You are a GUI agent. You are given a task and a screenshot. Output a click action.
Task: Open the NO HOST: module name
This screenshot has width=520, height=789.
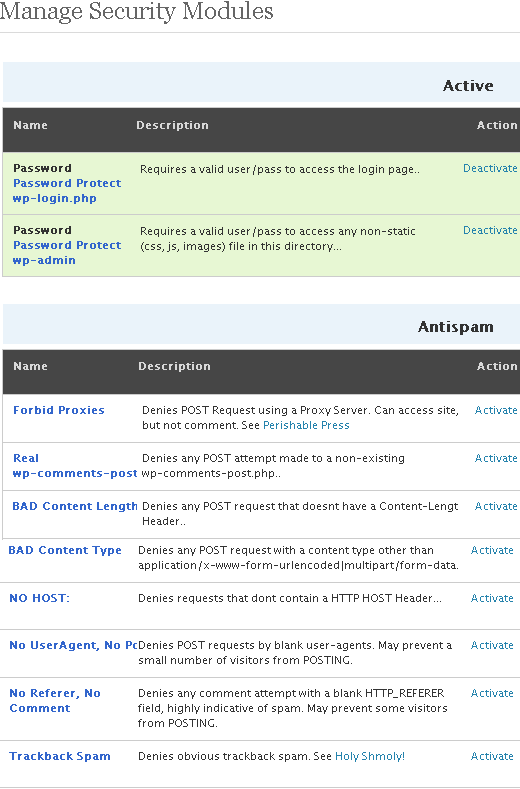tap(39, 598)
